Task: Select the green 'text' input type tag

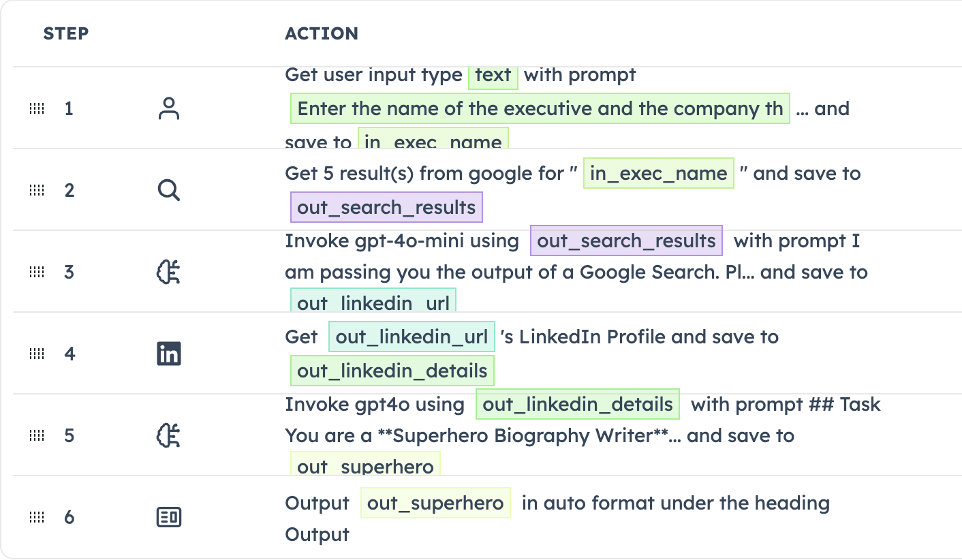Action: (x=493, y=75)
